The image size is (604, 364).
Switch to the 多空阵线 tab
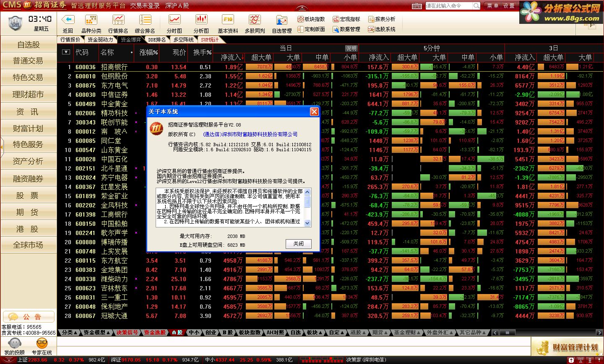(184, 40)
